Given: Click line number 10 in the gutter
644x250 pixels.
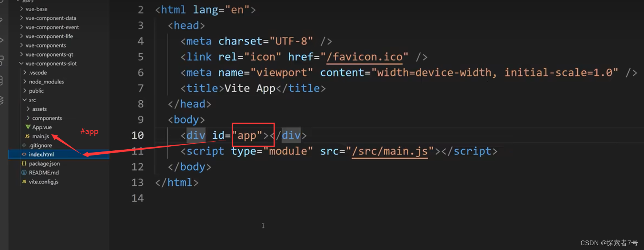Looking at the screenshot, I should pos(138,135).
